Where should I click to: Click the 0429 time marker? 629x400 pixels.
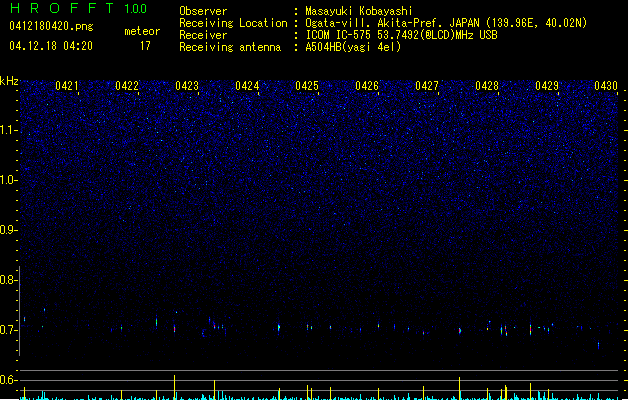coord(547,86)
